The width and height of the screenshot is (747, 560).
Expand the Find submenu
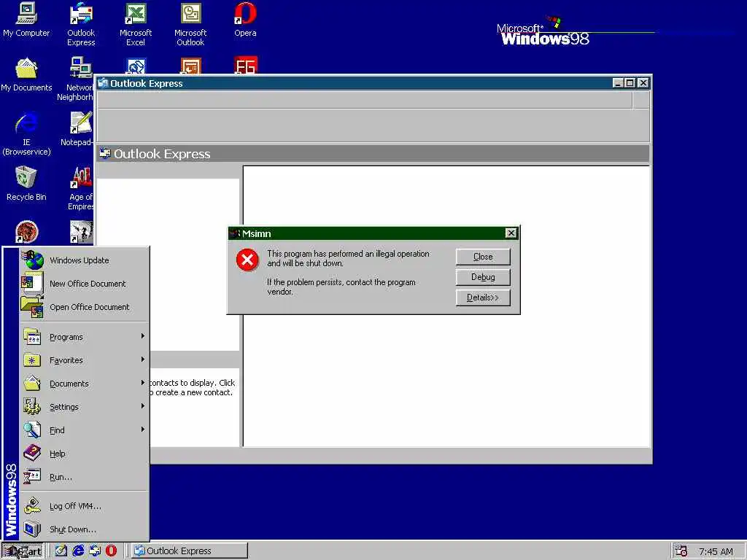[x=85, y=430]
